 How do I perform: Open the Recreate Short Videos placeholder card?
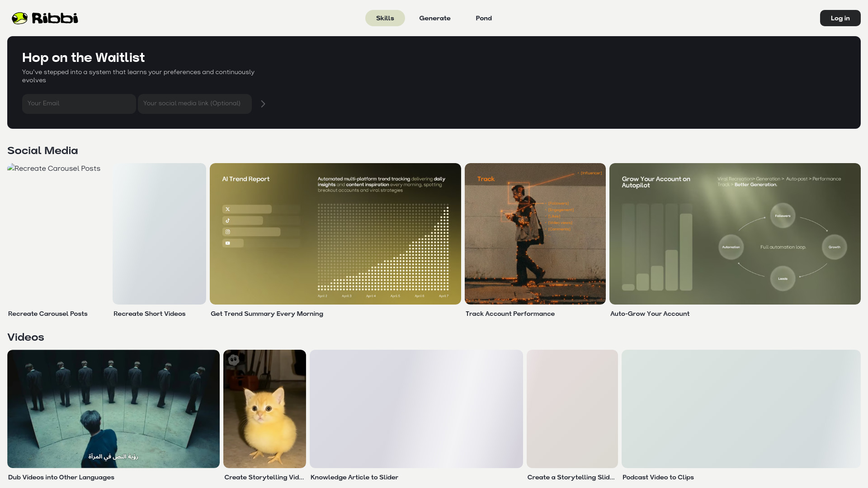pyautogui.click(x=159, y=234)
